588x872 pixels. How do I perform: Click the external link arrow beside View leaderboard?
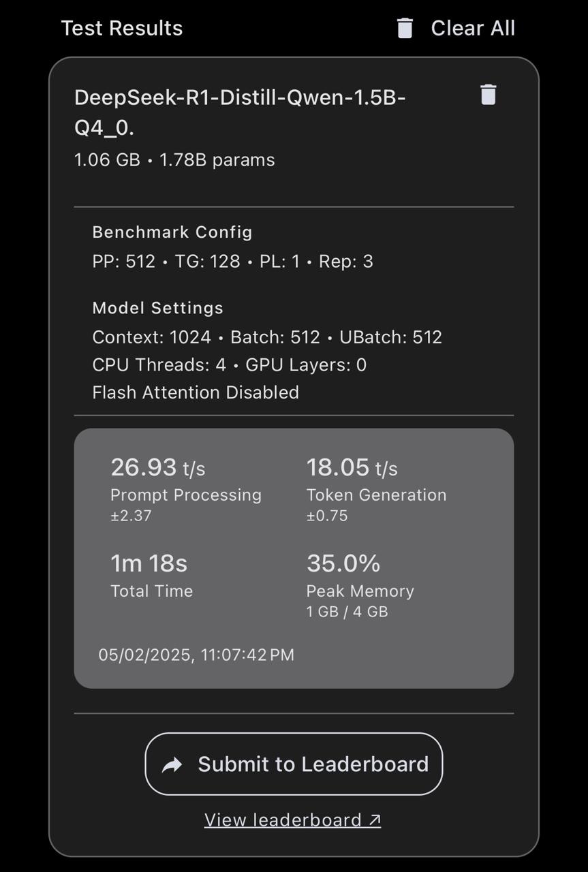point(373,820)
